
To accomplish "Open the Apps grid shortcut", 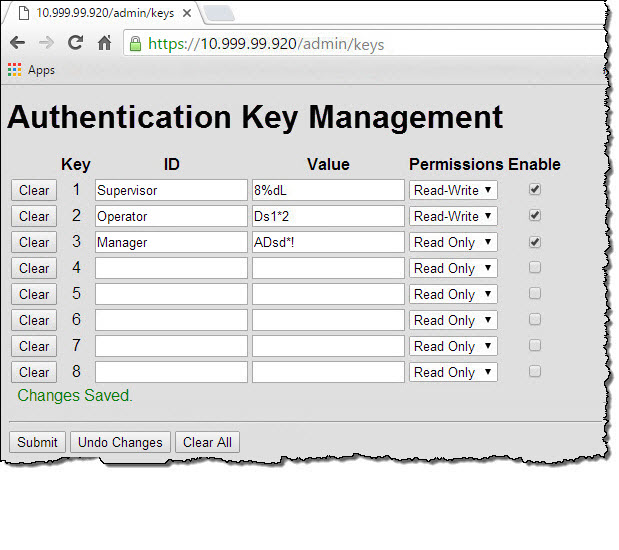I will [x=32, y=70].
